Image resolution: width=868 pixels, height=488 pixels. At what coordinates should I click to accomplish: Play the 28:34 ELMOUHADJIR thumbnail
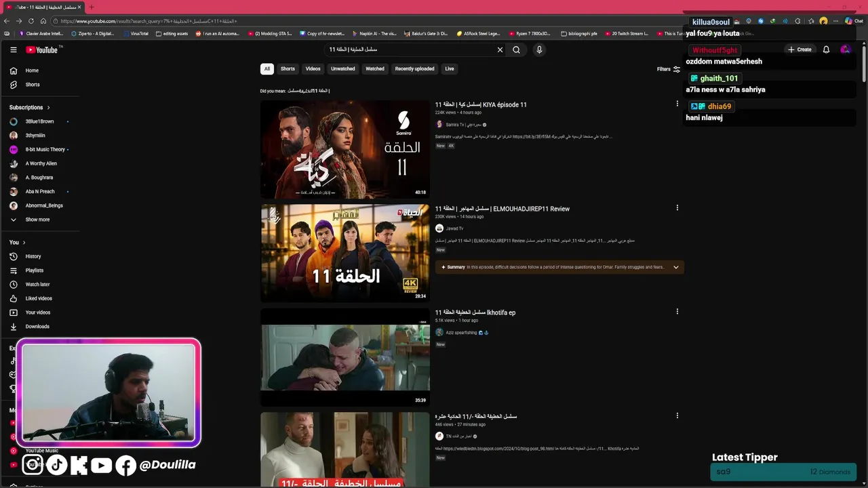(345, 253)
